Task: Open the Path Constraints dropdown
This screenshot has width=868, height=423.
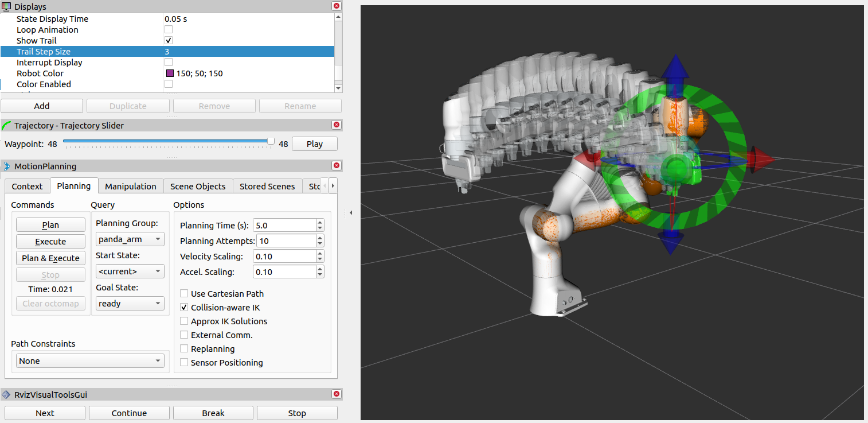Action: (x=89, y=361)
